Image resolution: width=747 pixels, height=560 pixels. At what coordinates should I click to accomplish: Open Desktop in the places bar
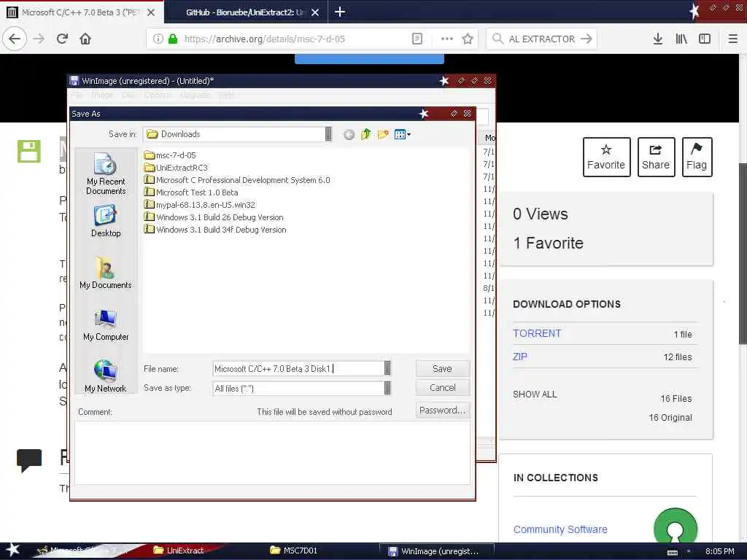click(106, 222)
